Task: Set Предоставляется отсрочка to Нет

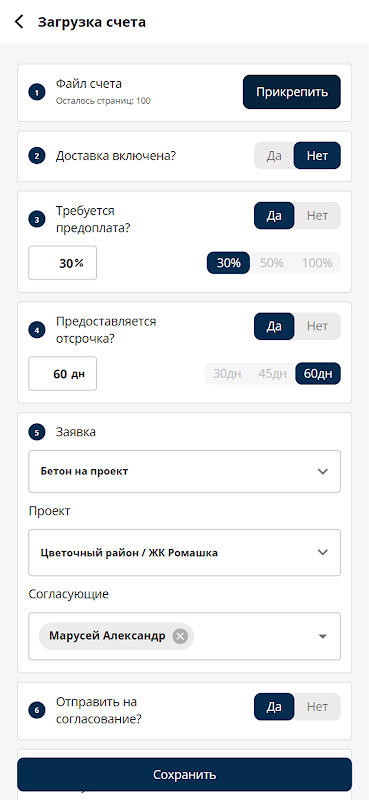Action: click(x=317, y=326)
